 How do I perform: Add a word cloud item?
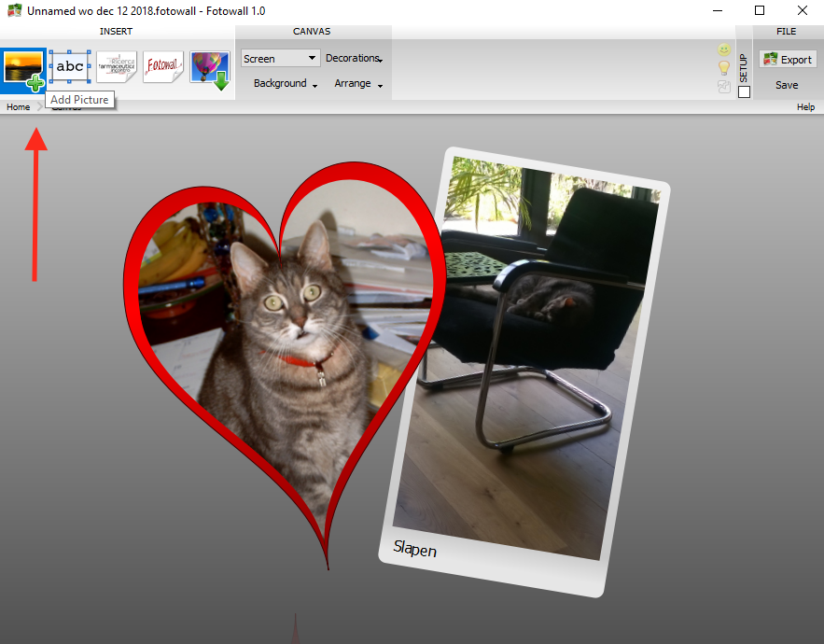[117, 67]
